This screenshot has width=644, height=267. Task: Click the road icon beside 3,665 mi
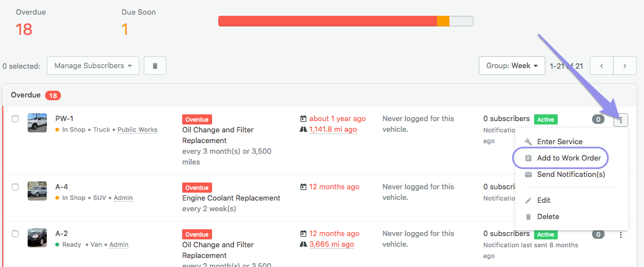303,244
